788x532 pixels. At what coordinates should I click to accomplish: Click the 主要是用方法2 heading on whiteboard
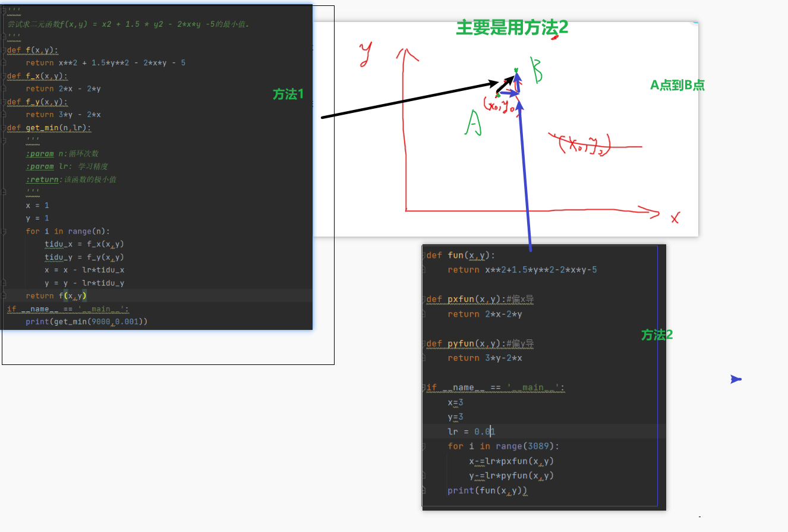tap(512, 27)
